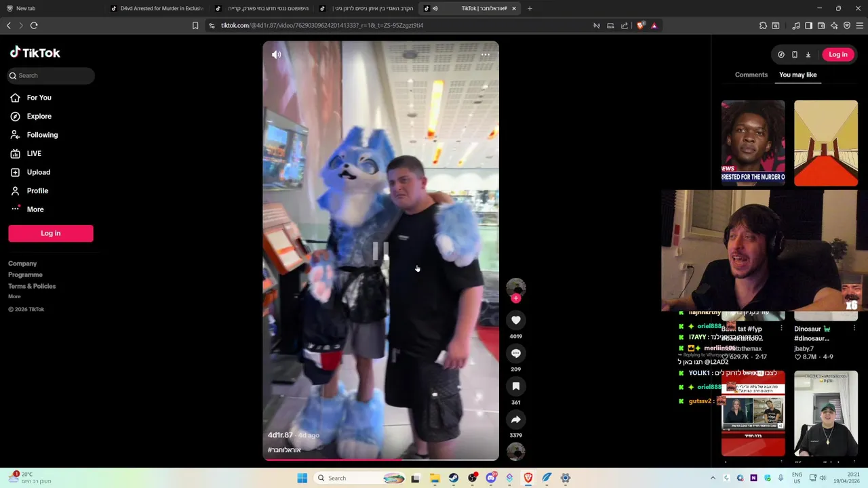
Task: Click the top-right Log in button
Action: tap(838, 55)
